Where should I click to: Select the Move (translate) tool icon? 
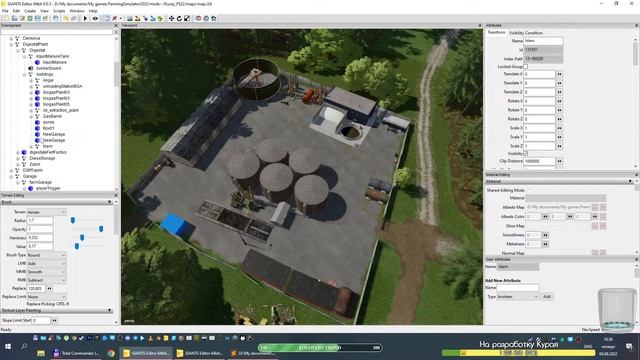pos(171,18)
